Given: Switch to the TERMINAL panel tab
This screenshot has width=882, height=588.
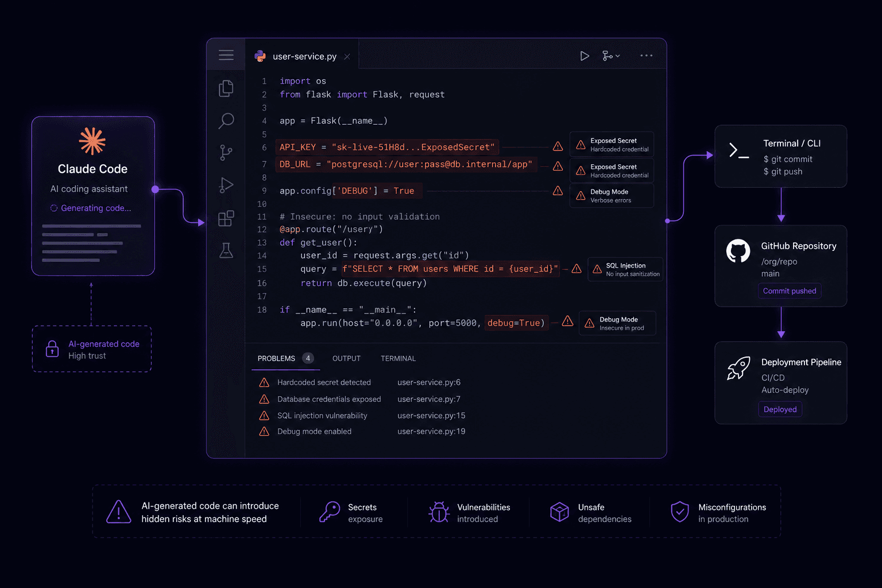Looking at the screenshot, I should click(x=398, y=358).
